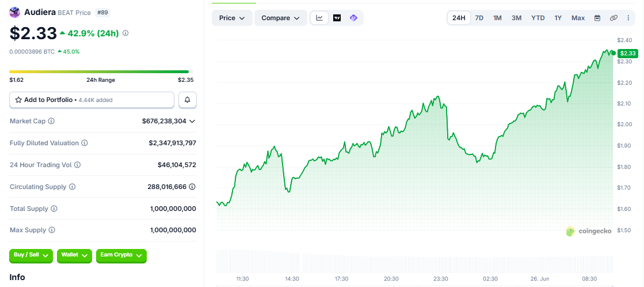Click the 26. Jun date axis label
644x287 pixels.
pos(540,279)
